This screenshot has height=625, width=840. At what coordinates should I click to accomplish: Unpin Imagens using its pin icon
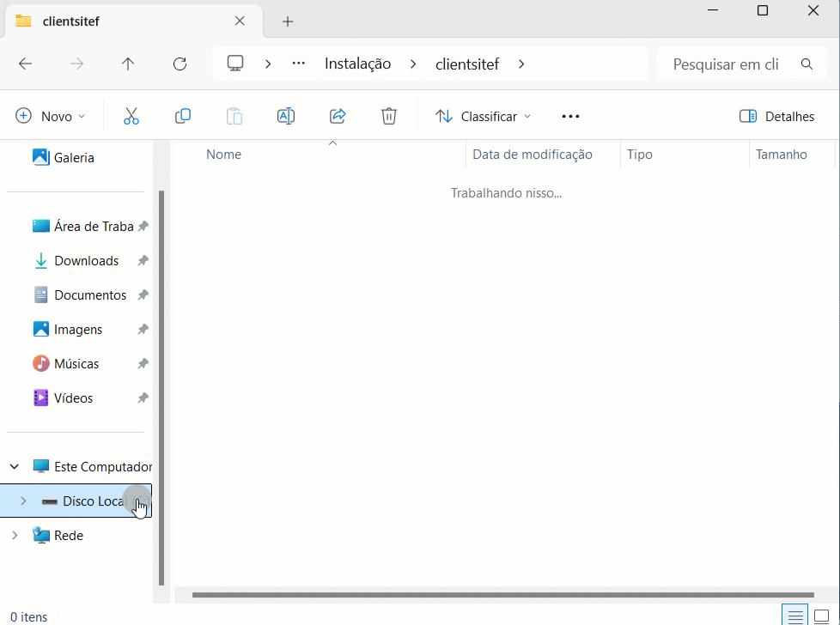(143, 330)
